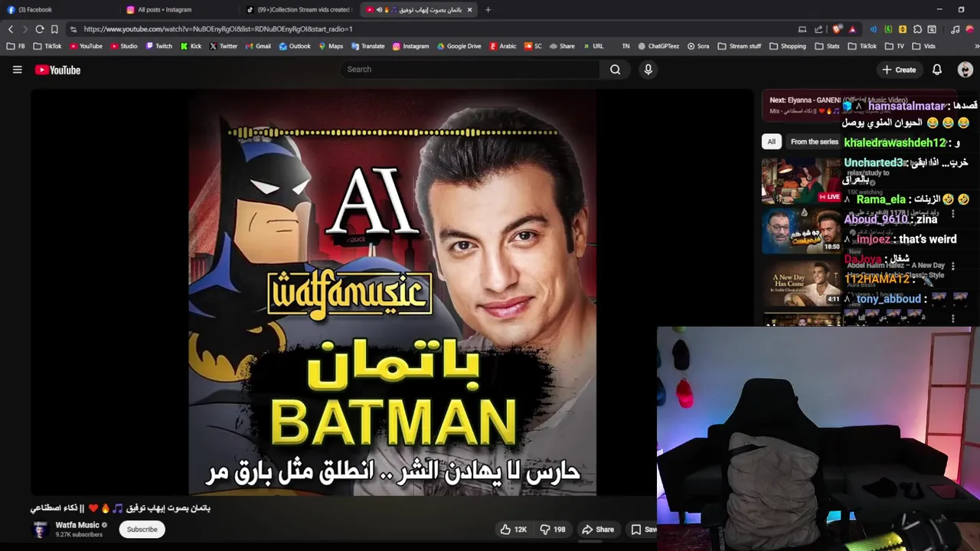The image size is (980, 551).
Task: Go back in browser history
Action: tap(11, 29)
